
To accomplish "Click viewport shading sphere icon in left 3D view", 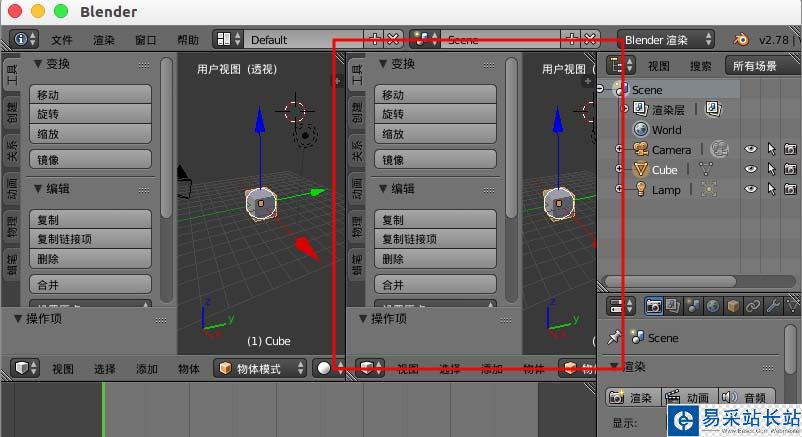I will point(324,368).
